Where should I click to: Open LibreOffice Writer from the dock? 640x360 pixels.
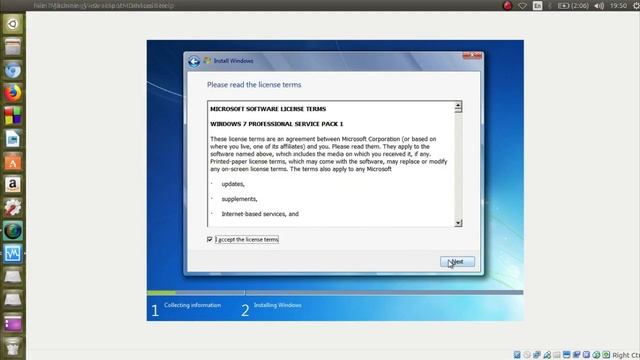pos(13,139)
